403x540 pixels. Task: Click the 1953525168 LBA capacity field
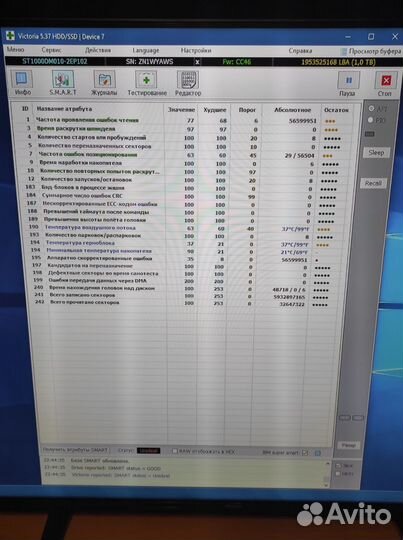click(x=338, y=62)
